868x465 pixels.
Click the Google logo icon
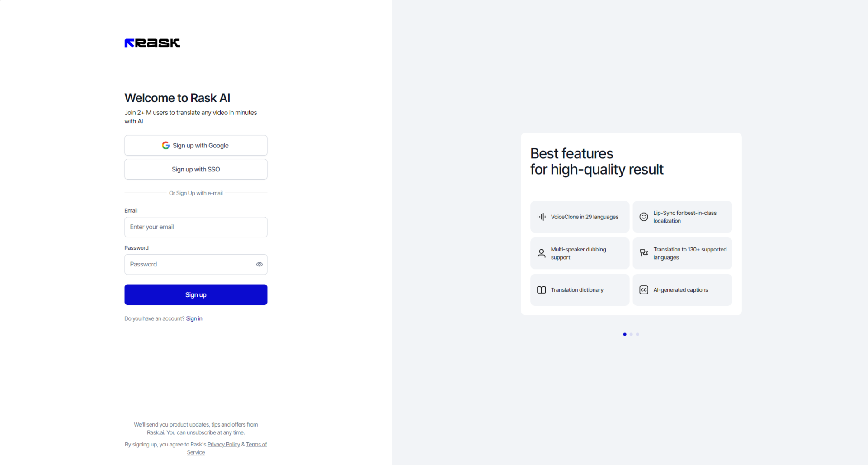[166, 145]
